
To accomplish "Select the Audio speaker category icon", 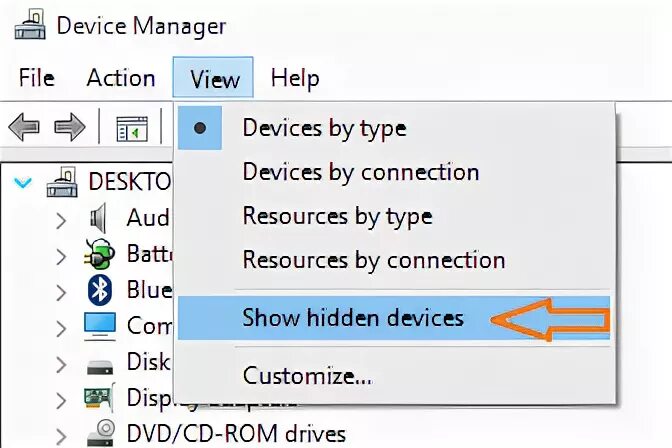I will click(x=99, y=217).
